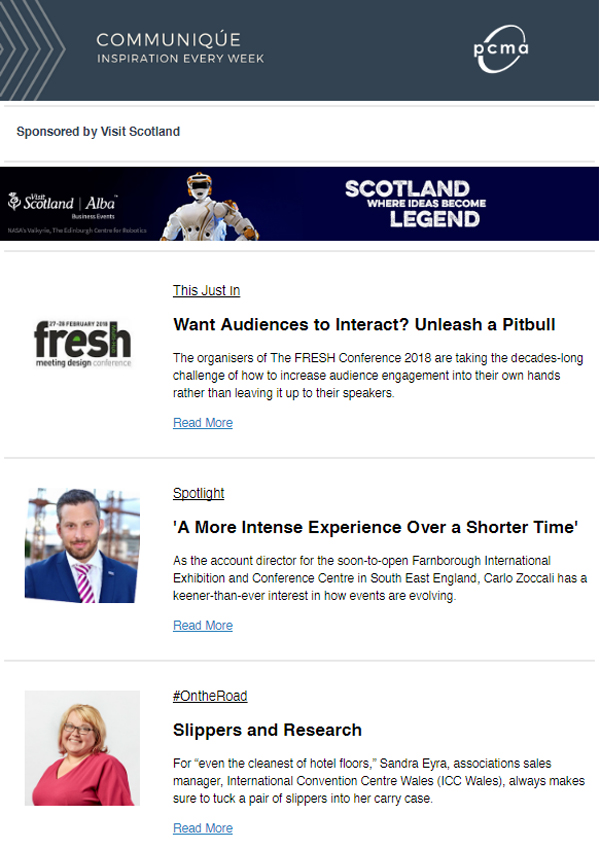Open 'Slippers and Research' headline
Image resolution: width=600 pixels, height=849 pixels.
(x=267, y=730)
